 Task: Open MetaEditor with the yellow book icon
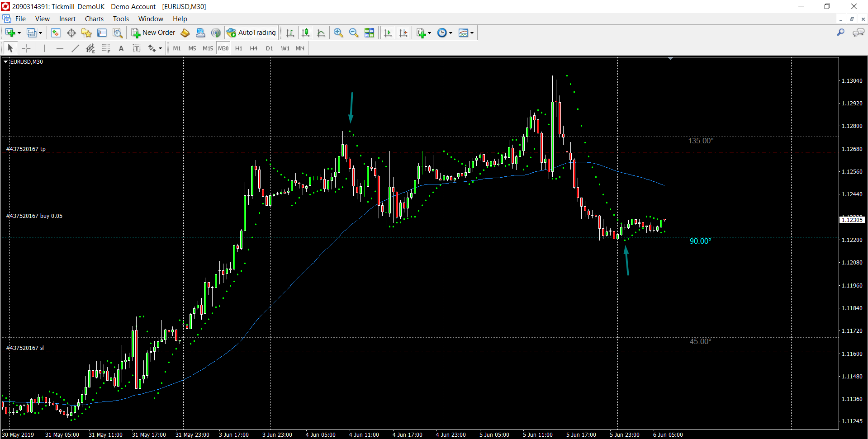[185, 33]
